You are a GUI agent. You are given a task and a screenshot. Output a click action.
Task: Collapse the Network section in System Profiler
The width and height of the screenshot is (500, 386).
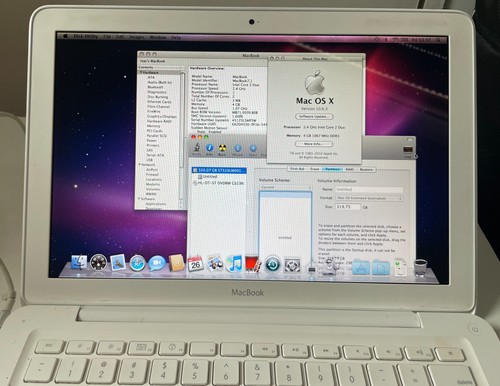140,165
